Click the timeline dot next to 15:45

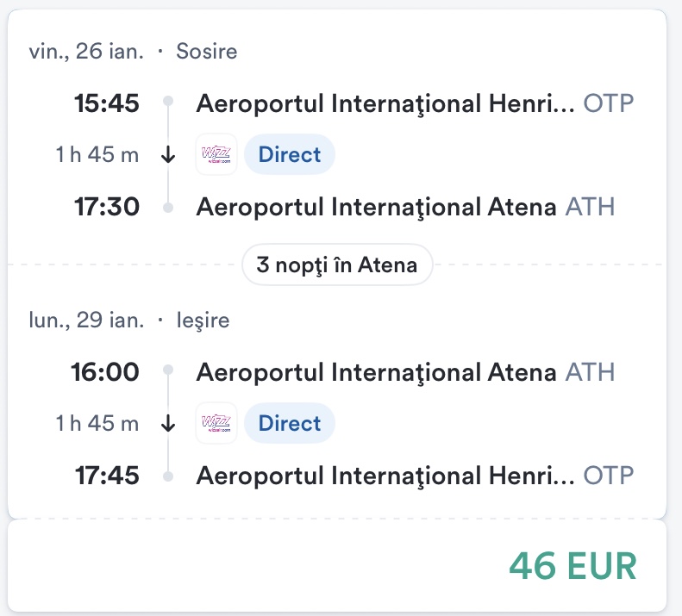[x=169, y=103]
